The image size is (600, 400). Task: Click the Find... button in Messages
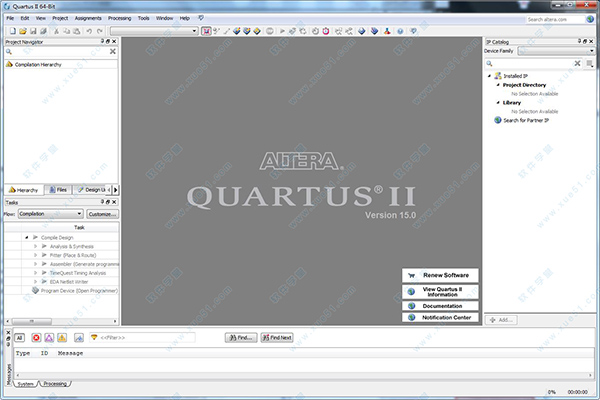point(241,338)
